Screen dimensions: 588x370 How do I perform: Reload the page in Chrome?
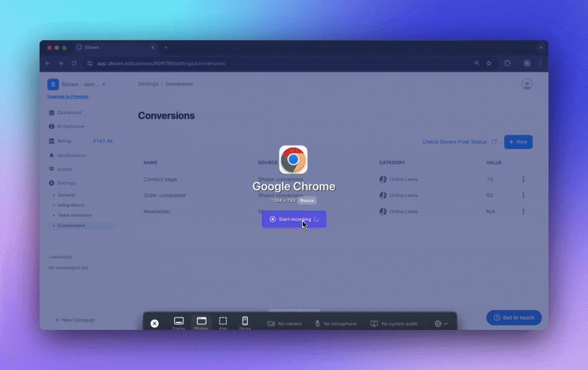[x=74, y=63]
